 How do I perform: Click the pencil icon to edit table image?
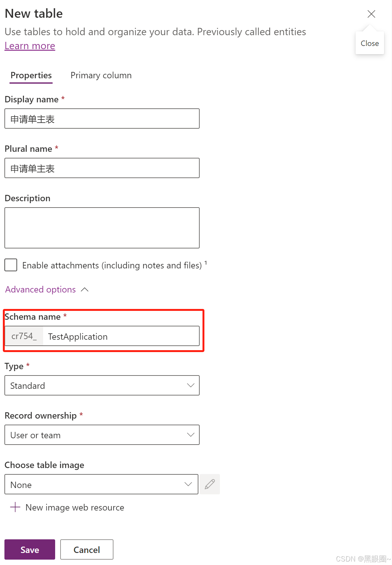[209, 484]
